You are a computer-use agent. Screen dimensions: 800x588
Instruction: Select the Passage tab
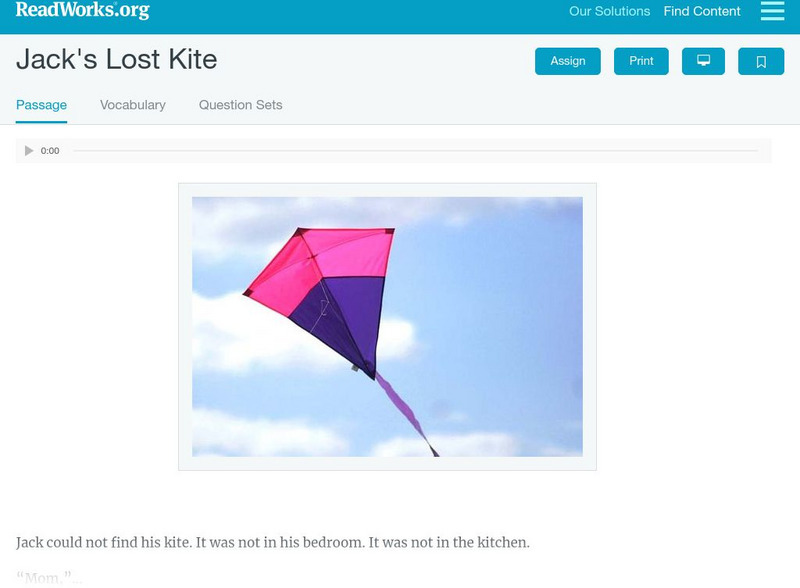tap(41, 105)
